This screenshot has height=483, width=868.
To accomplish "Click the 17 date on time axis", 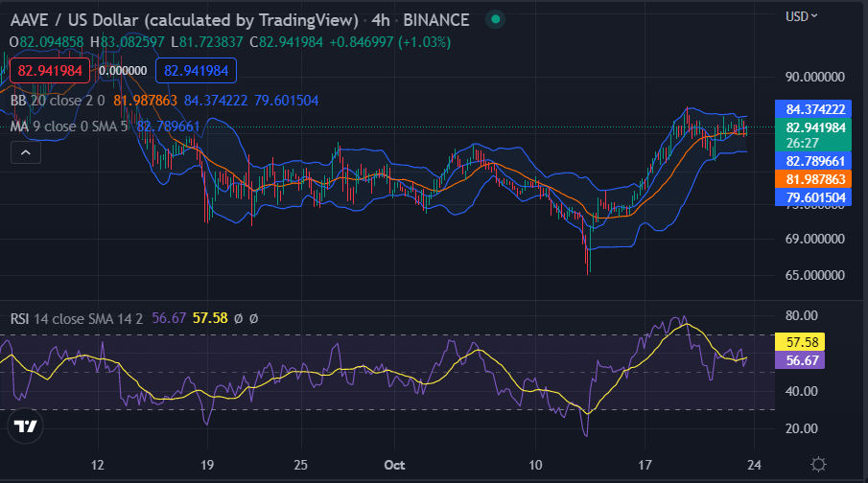I will 645,465.
